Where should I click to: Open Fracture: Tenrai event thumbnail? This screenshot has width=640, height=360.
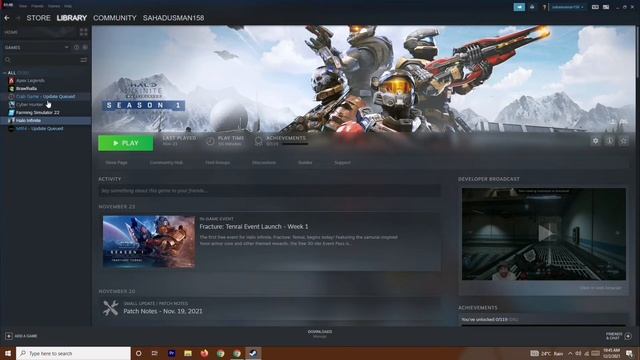pyautogui.click(x=149, y=242)
